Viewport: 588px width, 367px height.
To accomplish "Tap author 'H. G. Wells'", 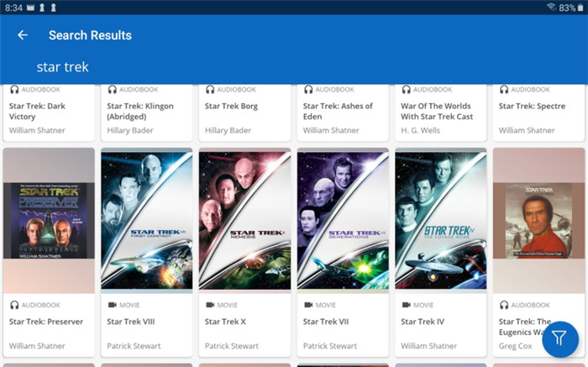I will point(420,130).
